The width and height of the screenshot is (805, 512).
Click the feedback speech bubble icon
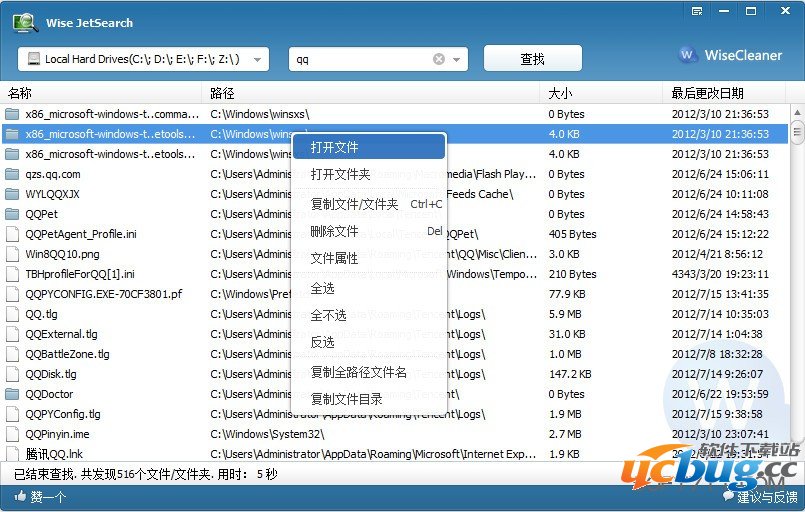pyautogui.click(x=729, y=496)
